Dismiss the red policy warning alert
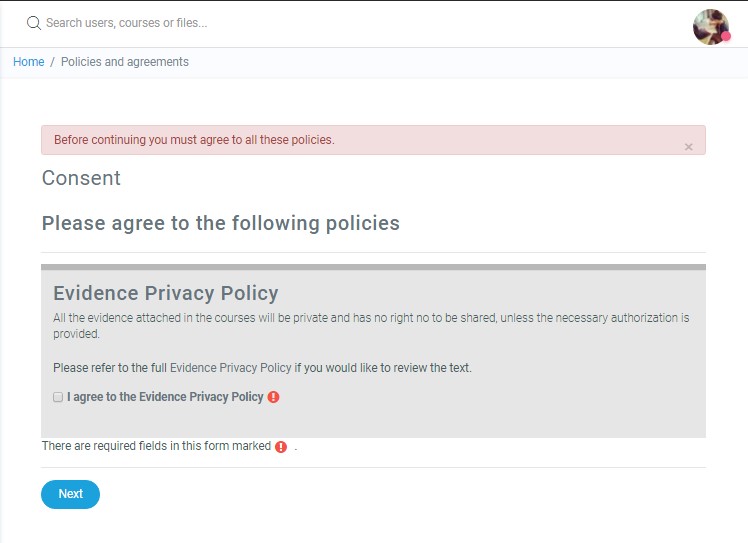The height and width of the screenshot is (543, 748). pos(688,147)
